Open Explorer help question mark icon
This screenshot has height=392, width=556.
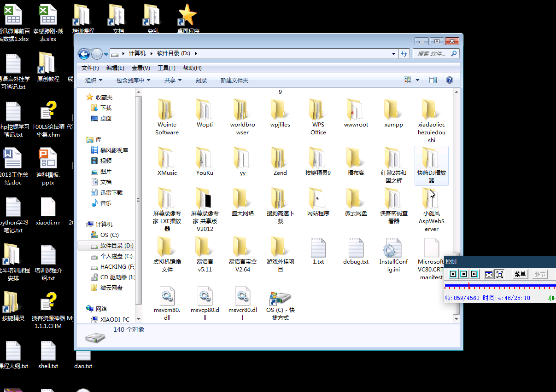[450, 80]
